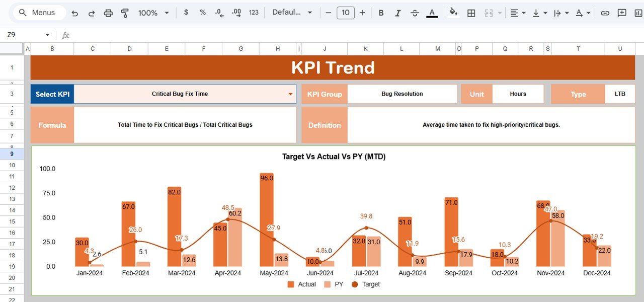Open the Critical Bug Fix Time KPI dropdown
Viewport: 644px width, 302px height.
[290, 94]
